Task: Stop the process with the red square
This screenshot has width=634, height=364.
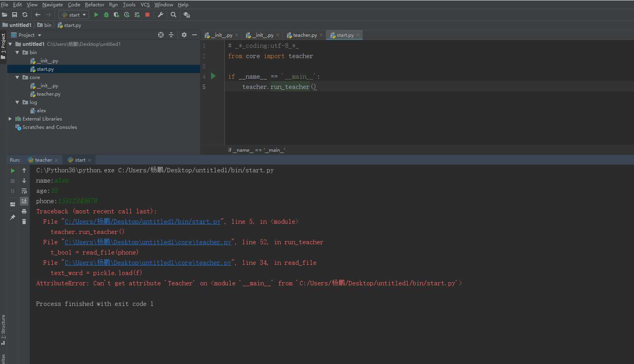Action: pos(147,15)
